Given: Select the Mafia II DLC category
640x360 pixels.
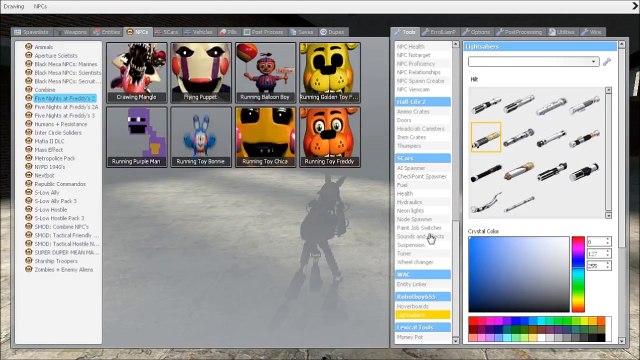Looking at the screenshot, I should [x=49, y=141].
